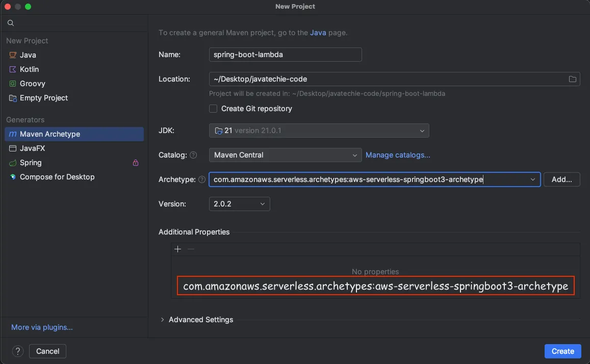Viewport: 590px width, 364px height.
Task: Click the Manage catalogs link
Action: (398, 155)
